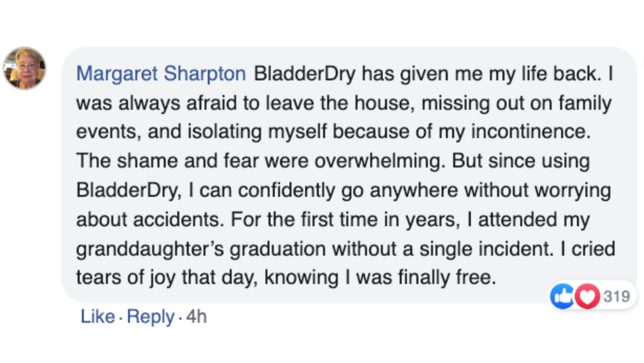Viewport: 644px width, 363px height.
Task: Open the Margaret Sharpton profile name link
Action: coord(161,74)
